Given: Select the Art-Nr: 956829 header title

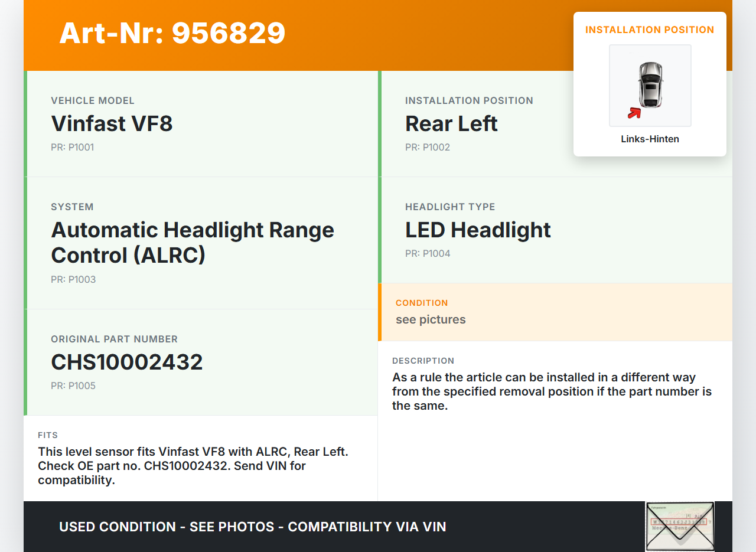Looking at the screenshot, I should click(x=172, y=33).
